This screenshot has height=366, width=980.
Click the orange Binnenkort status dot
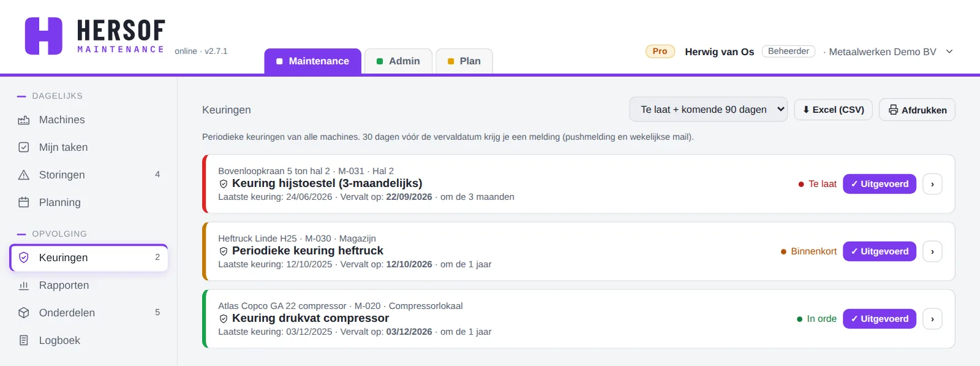[x=783, y=251]
